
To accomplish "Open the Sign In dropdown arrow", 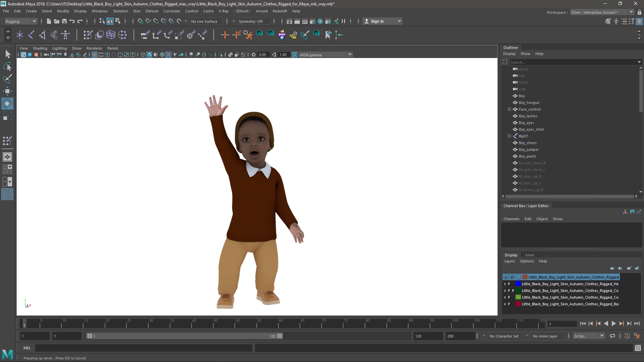I will (x=399, y=21).
